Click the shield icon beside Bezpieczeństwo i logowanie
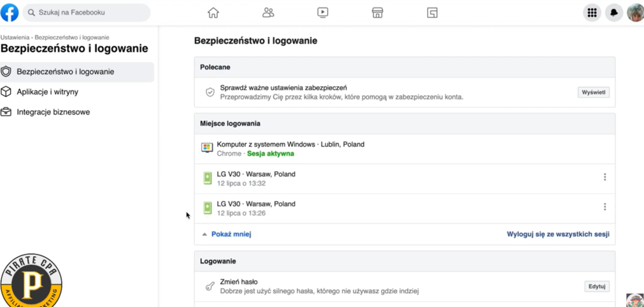This screenshot has height=307, width=644. 6,72
